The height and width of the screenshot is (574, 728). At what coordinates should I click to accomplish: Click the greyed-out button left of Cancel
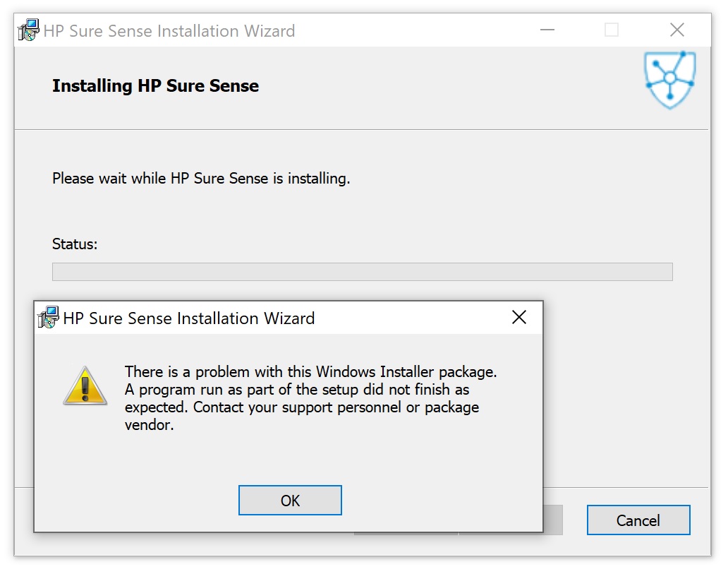552,520
